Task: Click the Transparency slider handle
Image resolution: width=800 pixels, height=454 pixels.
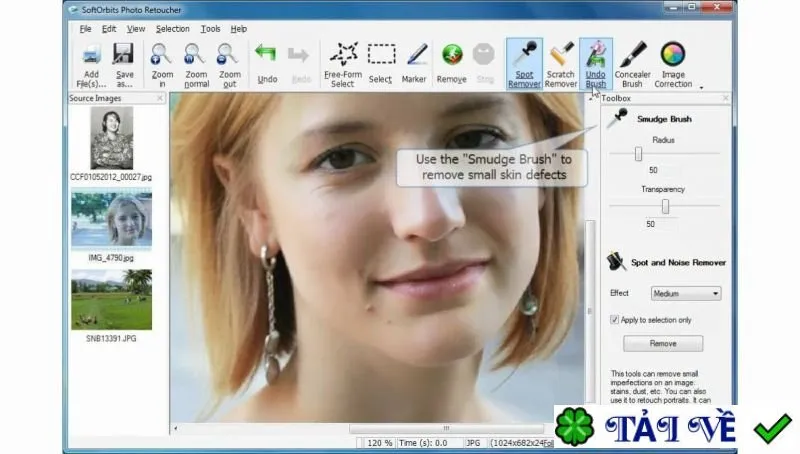Action: tap(665, 207)
